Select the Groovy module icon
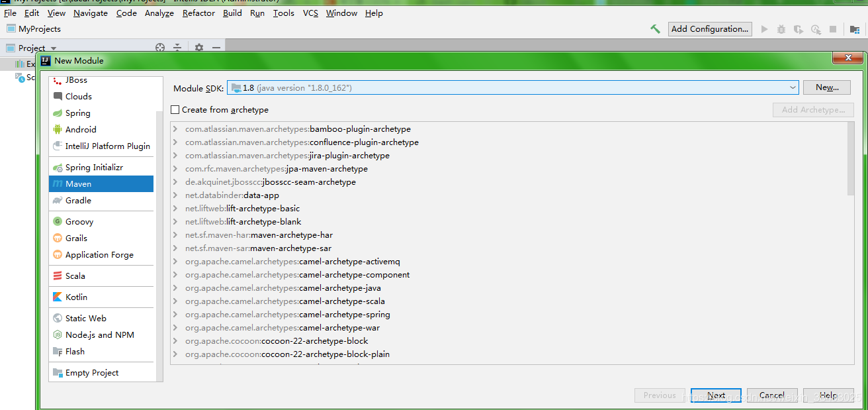 point(58,222)
